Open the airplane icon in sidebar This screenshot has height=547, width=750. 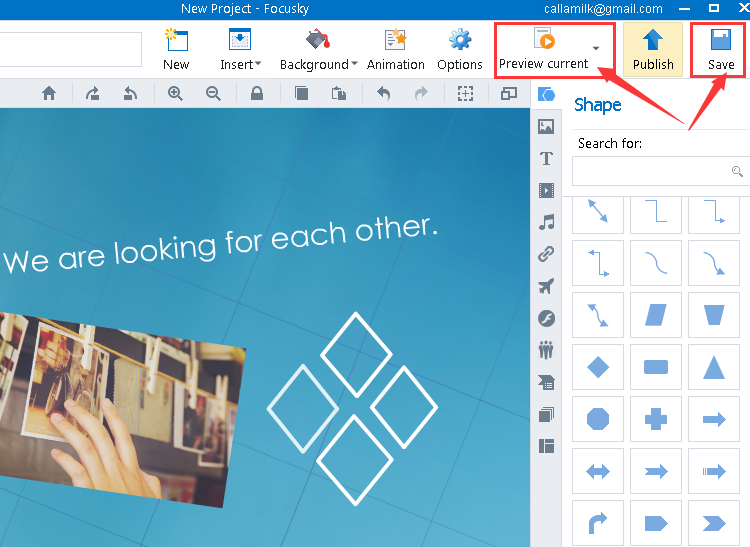click(x=546, y=286)
